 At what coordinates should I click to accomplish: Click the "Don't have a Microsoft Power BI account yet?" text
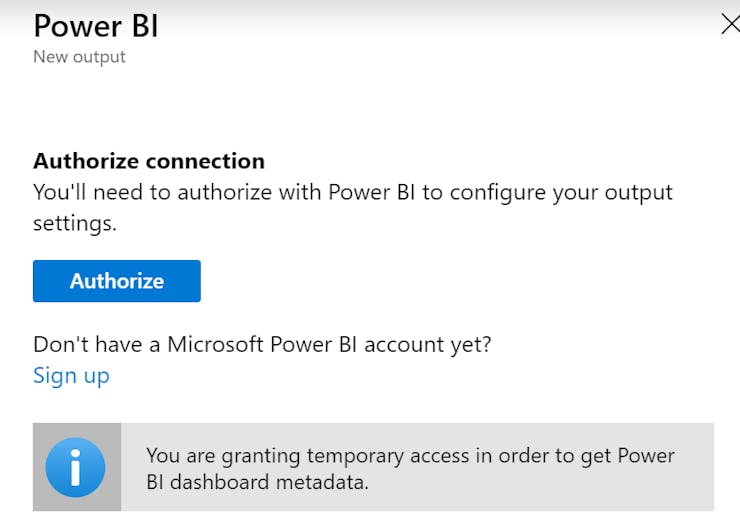tap(262, 345)
